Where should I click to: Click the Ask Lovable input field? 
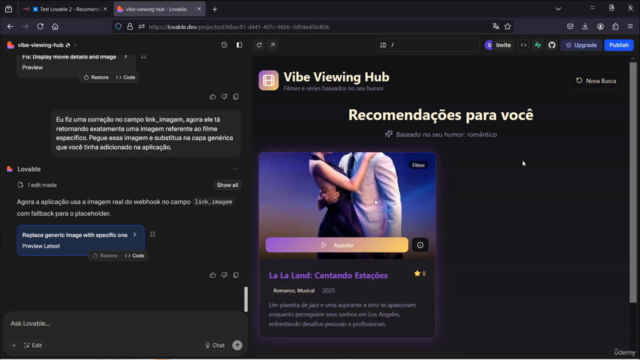pyautogui.click(x=126, y=324)
